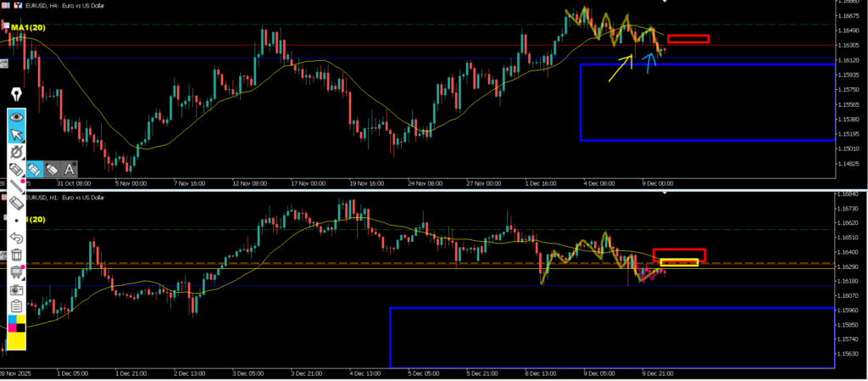Select the MA1(20) label on H4 chart
The height and width of the screenshot is (381, 868).
[x=28, y=28]
